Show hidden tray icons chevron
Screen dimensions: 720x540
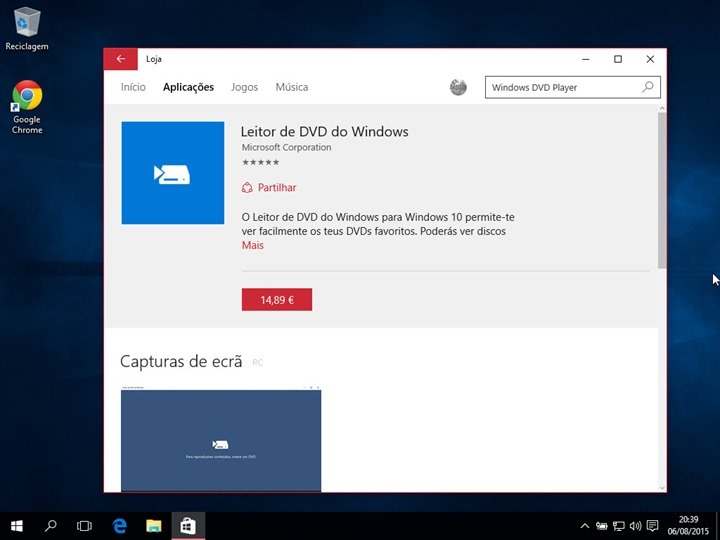coord(585,526)
